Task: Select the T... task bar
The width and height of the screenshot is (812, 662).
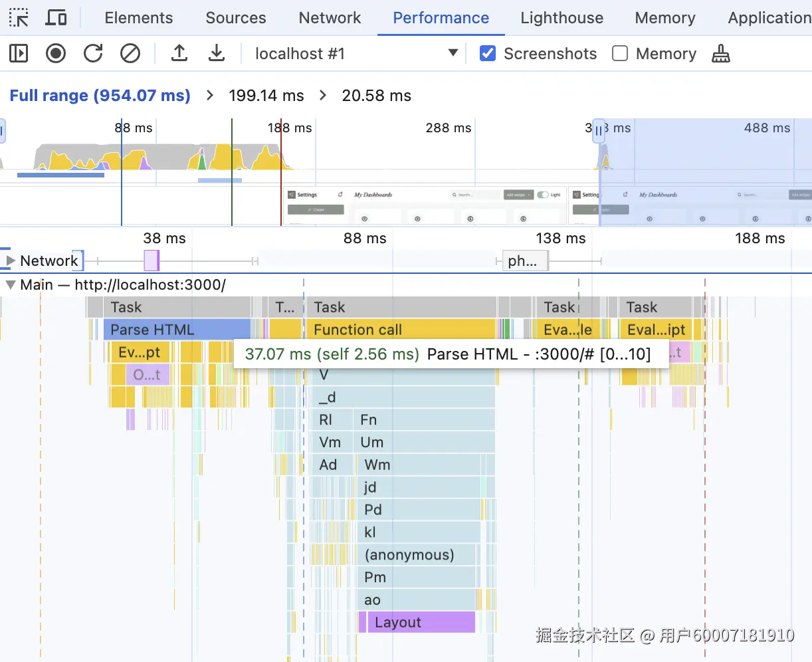Action: click(285, 307)
